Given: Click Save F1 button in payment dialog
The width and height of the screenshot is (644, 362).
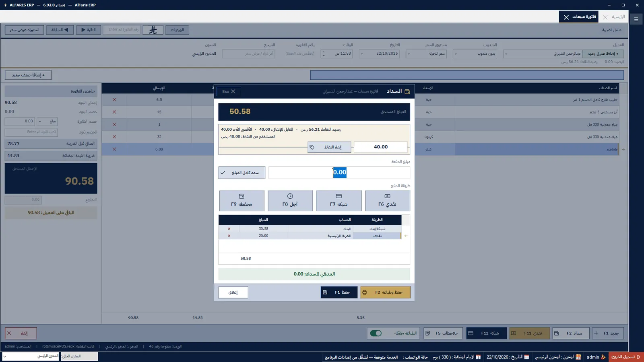Looking at the screenshot, I should pyautogui.click(x=339, y=292).
